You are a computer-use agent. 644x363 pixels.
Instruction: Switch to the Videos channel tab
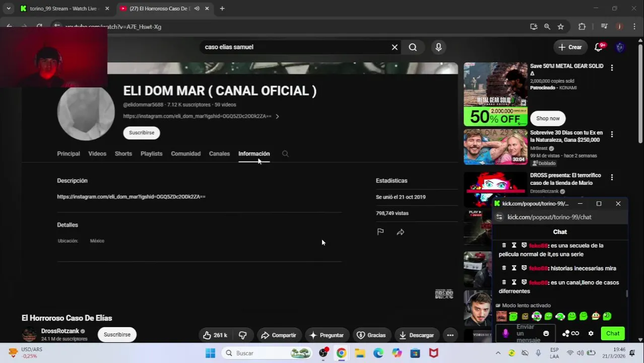coord(97,154)
